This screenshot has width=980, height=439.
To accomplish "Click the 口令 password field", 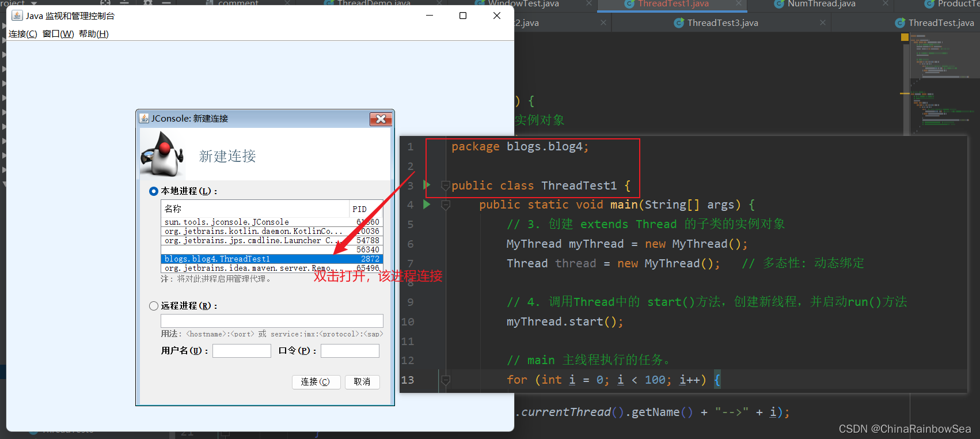I will pos(350,351).
